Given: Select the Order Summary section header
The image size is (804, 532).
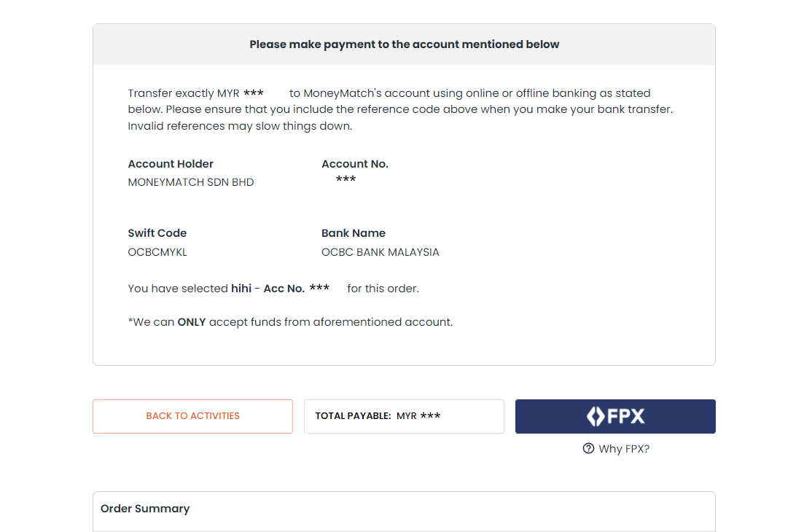Looking at the screenshot, I should coord(145,509).
